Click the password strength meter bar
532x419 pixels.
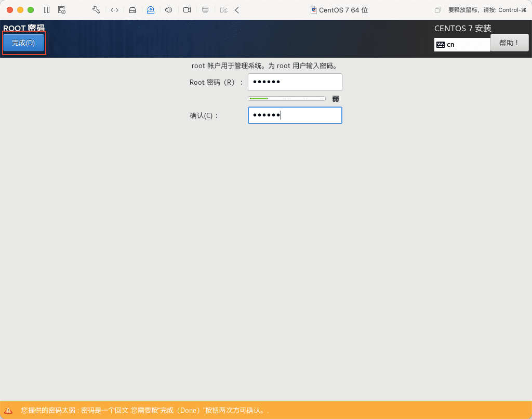click(286, 98)
